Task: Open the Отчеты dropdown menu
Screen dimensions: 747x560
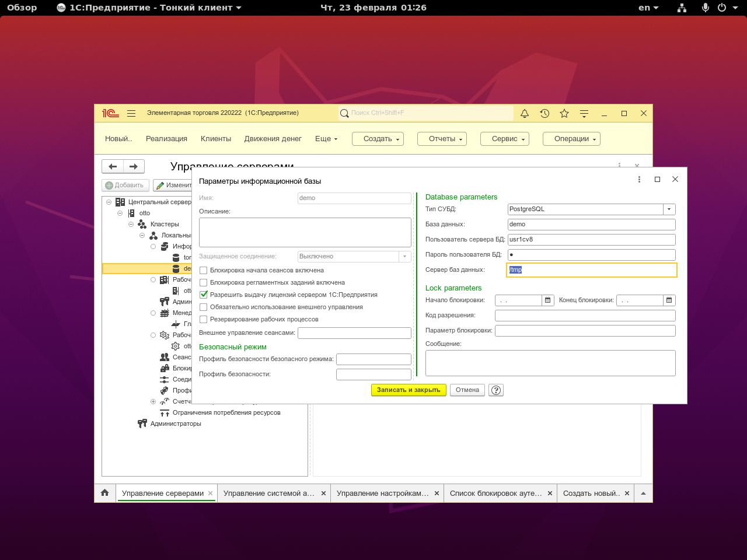Action: pyautogui.click(x=442, y=139)
